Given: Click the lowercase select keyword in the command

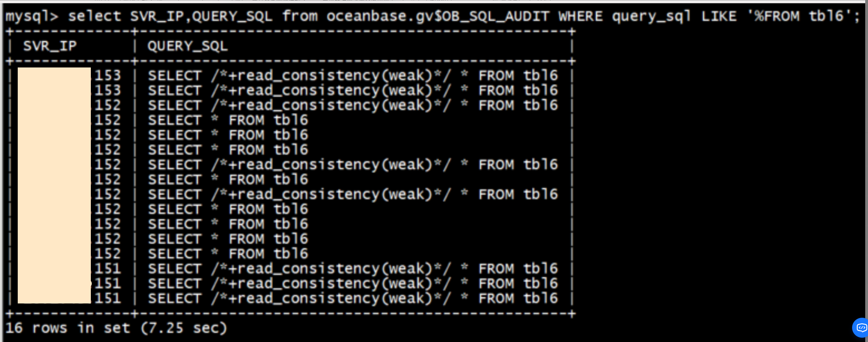Looking at the screenshot, I should 94,16.
